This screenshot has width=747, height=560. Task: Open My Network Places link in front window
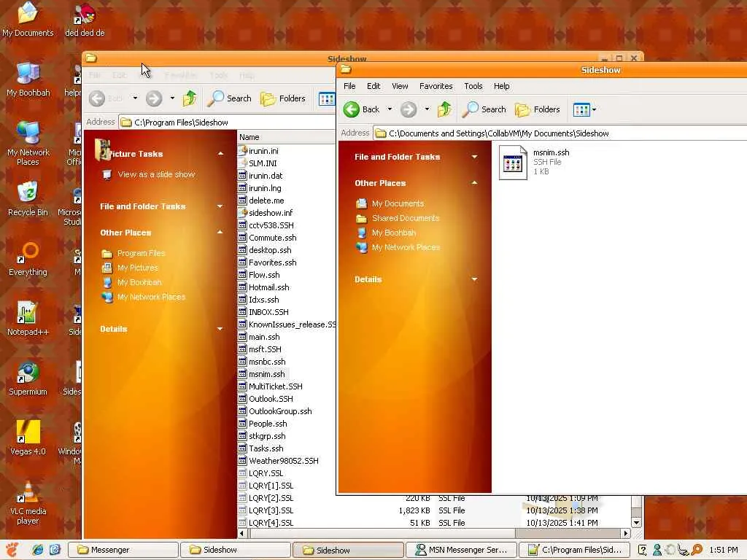[406, 248]
